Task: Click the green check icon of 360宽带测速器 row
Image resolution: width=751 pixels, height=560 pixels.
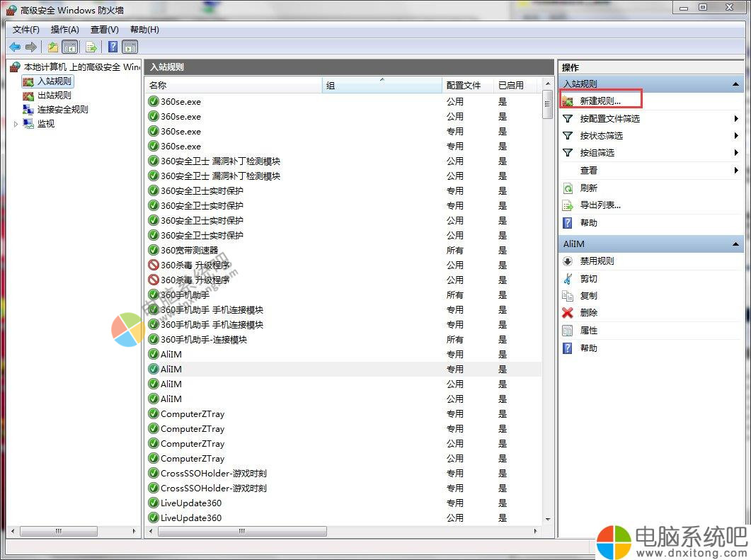Action: (154, 250)
